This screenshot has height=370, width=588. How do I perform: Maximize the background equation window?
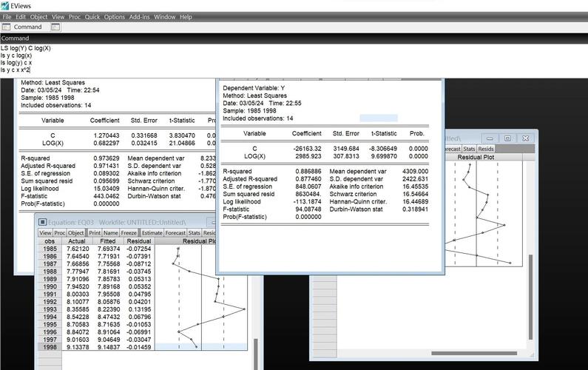point(507,138)
